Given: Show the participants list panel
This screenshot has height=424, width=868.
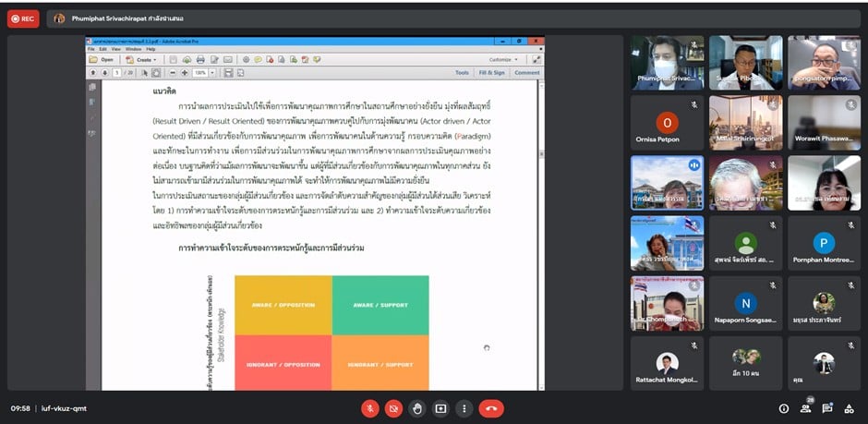Looking at the screenshot, I should click(806, 407).
